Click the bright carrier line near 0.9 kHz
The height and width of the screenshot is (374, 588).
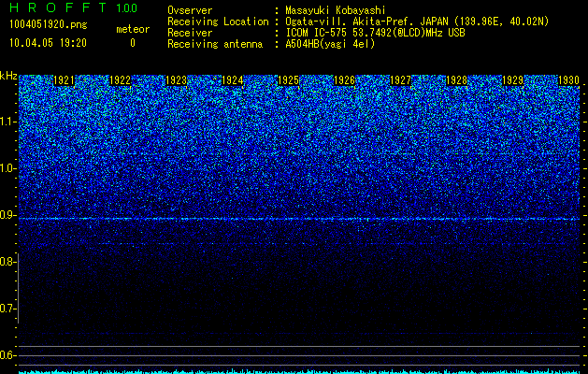(299, 219)
